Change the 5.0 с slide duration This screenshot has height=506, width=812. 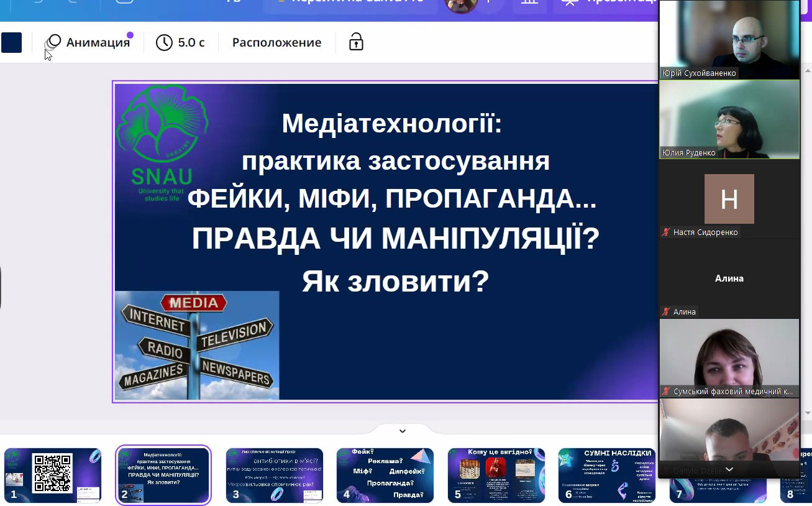pos(180,42)
